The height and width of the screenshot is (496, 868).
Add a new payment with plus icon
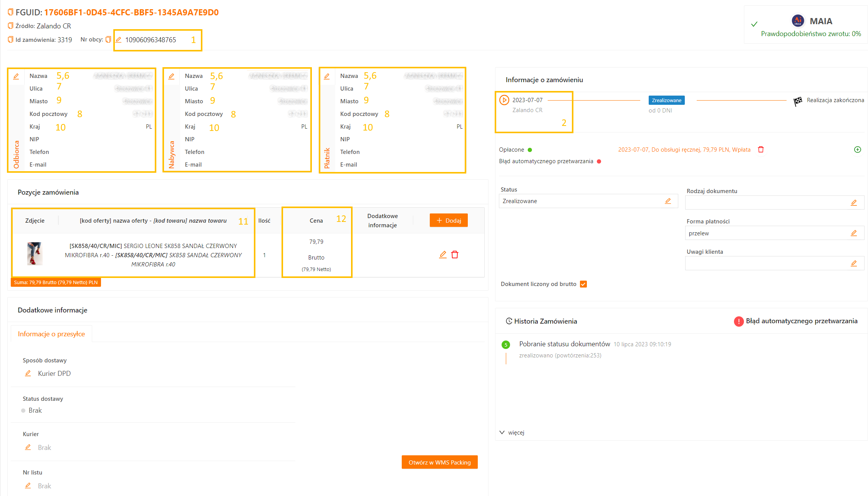[857, 149]
